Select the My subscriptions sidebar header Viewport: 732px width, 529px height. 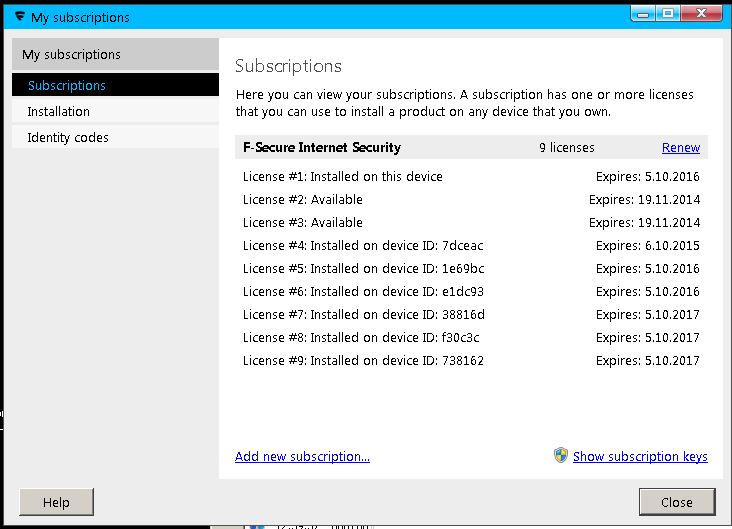pos(115,54)
